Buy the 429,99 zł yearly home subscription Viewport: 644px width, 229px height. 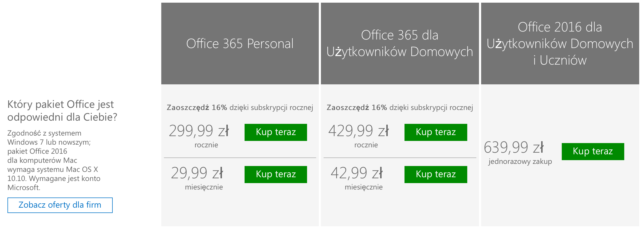[x=436, y=132]
